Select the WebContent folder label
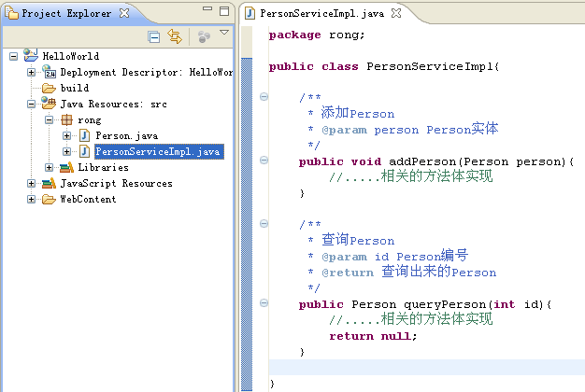 (89, 200)
